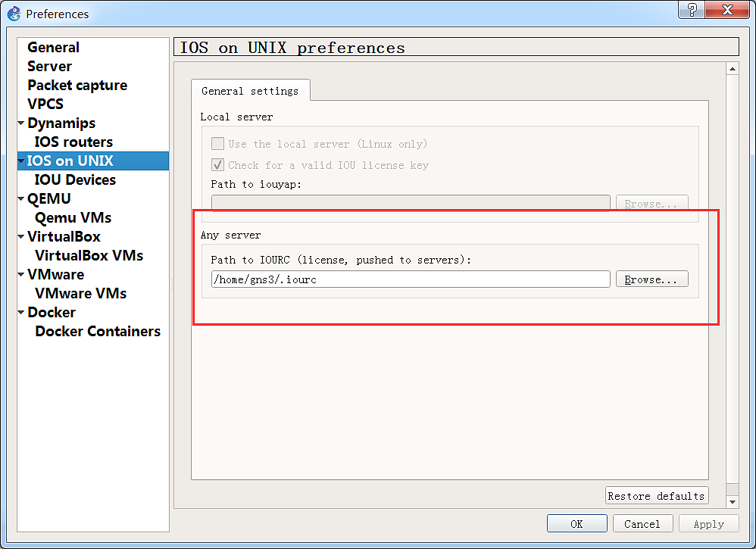Collapse the VMware tree section
Screen dimensions: 756x549
coord(21,275)
